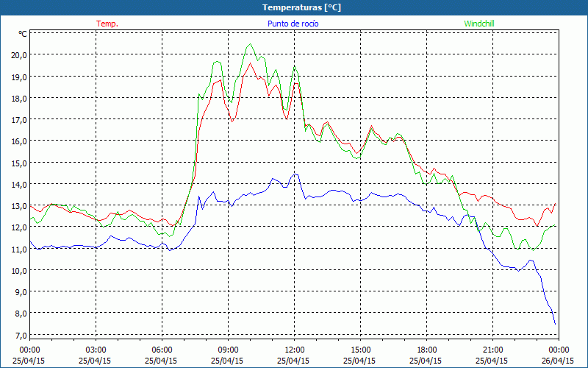Click the "25/04/15" date beneath 21:00
The image size is (588, 368).
click(492, 361)
